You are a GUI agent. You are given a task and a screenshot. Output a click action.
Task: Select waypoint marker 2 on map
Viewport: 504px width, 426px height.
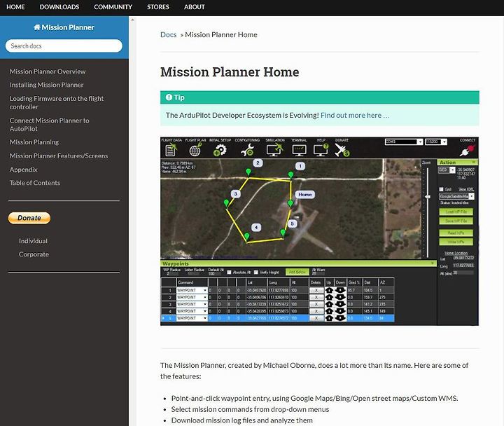pyautogui.click(x=248, y=172)
